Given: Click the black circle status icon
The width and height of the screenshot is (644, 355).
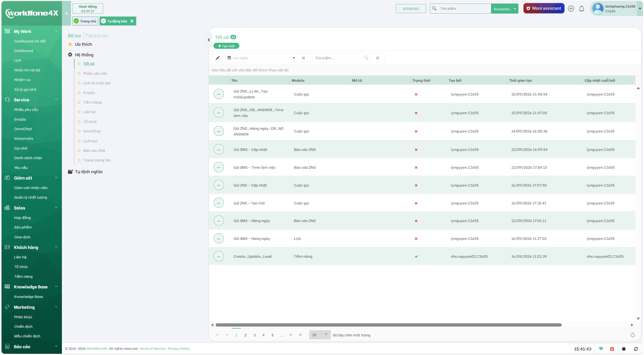Looking at the screenshot, I should (624, 349).
